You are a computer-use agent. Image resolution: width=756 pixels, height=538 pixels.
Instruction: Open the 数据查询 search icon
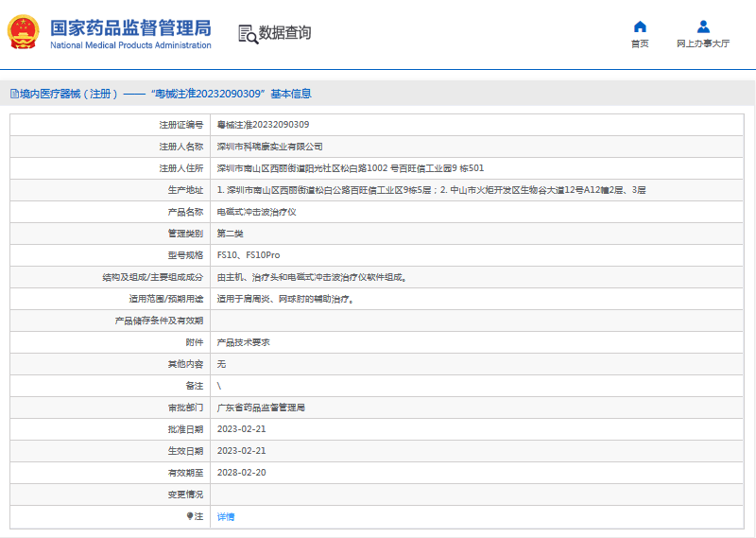pyautogui.click(x=248, y=34)
